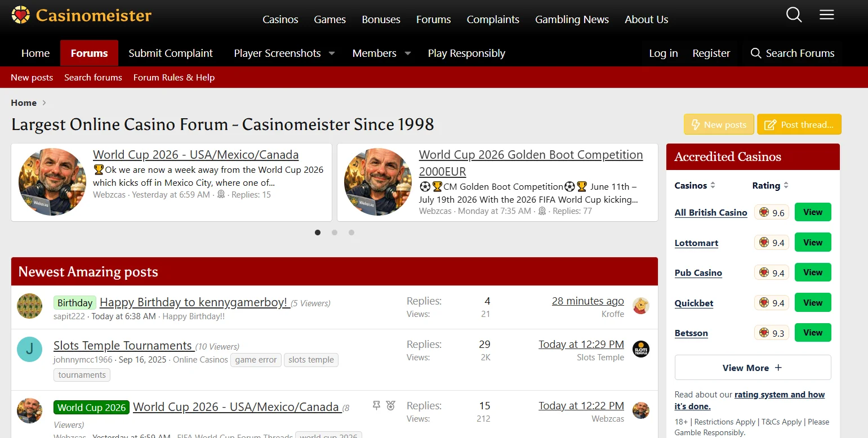Click View button for Quickbet
868x438 pixels.
813,303
